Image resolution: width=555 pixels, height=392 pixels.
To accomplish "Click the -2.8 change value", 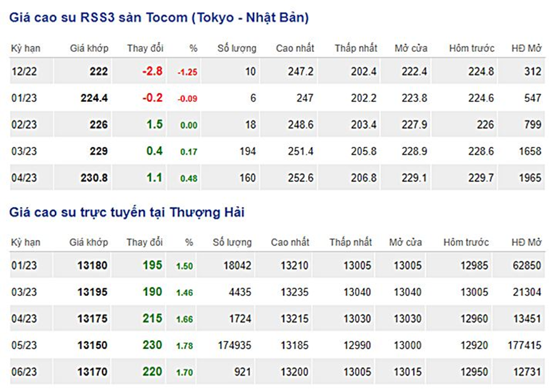I will [x=153, y=71].
